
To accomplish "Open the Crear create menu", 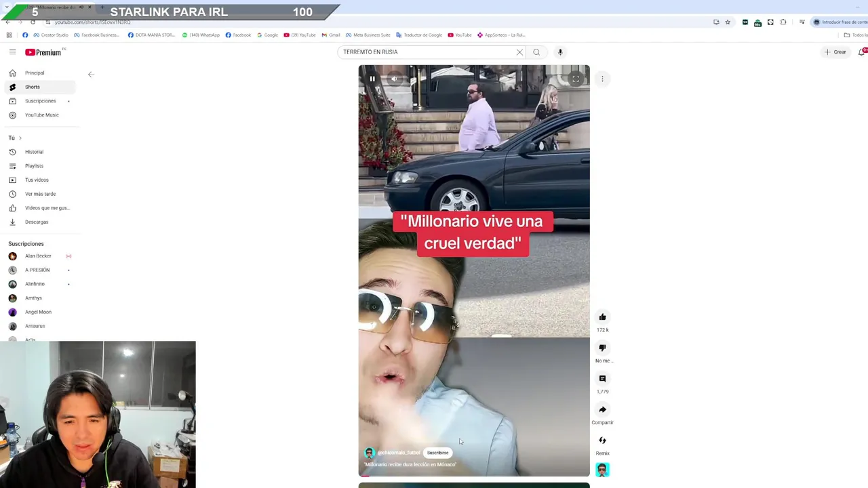I will [x=835, y=52].
